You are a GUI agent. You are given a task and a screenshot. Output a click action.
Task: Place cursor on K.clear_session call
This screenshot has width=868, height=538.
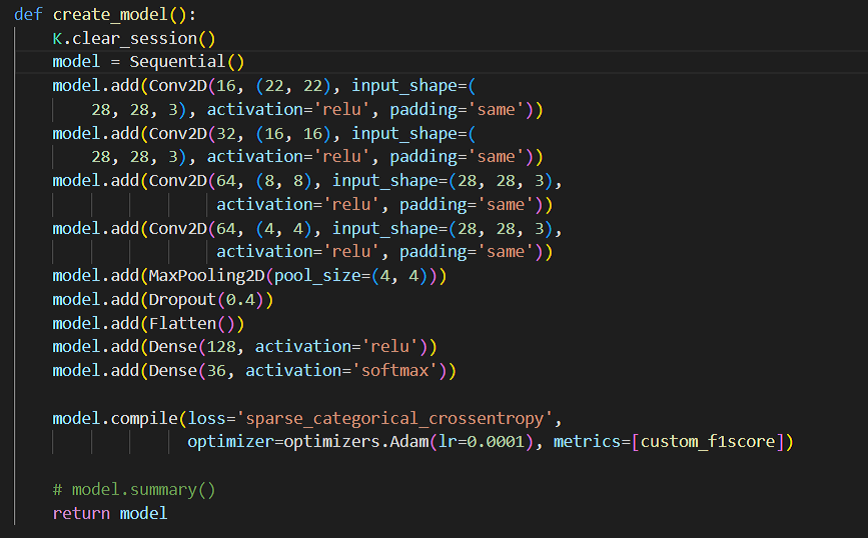click(x=133, y=39)
